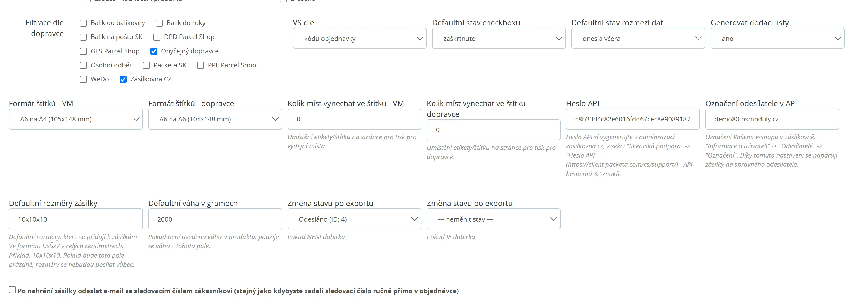Image resolution: width=868 pixels, height=297 pixels.
Task: Focus the Defaultní váha v gramech field
Action: [215, 219]
